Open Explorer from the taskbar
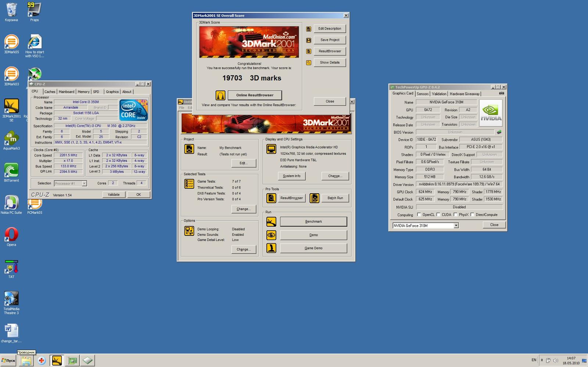Image resolution: width=588 pixels, height=367 pixels. click(26, 361)
